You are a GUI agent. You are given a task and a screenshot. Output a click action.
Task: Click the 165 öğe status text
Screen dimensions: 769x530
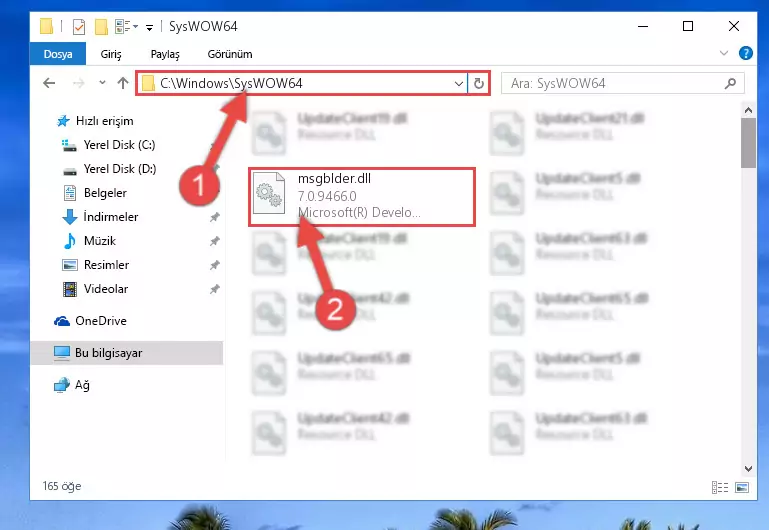click(x=62, y=486)
